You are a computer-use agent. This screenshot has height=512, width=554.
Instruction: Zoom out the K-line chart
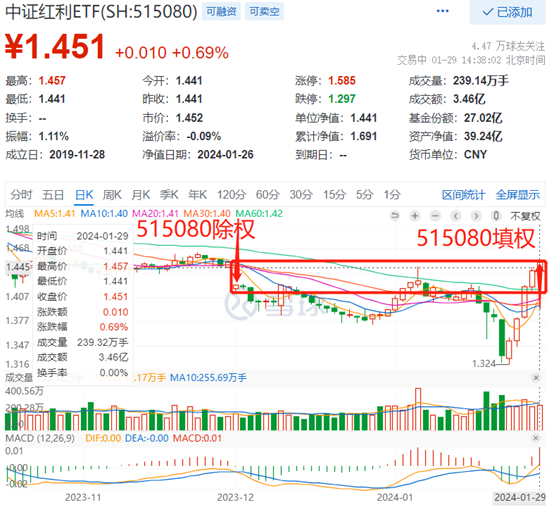[435, 216]
